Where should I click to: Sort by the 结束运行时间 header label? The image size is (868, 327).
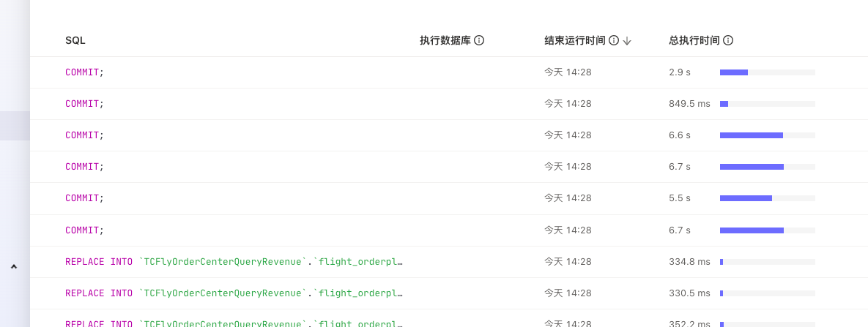point(574,41)
